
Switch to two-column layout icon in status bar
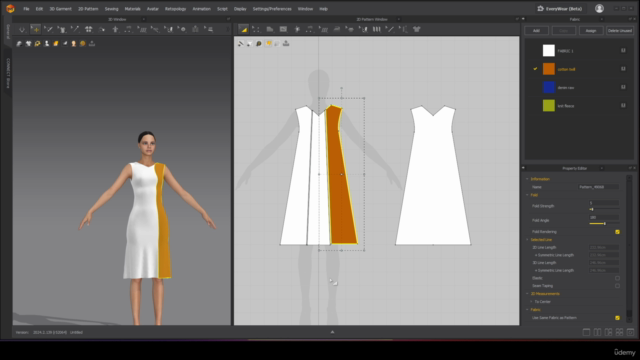click(598, 332)
